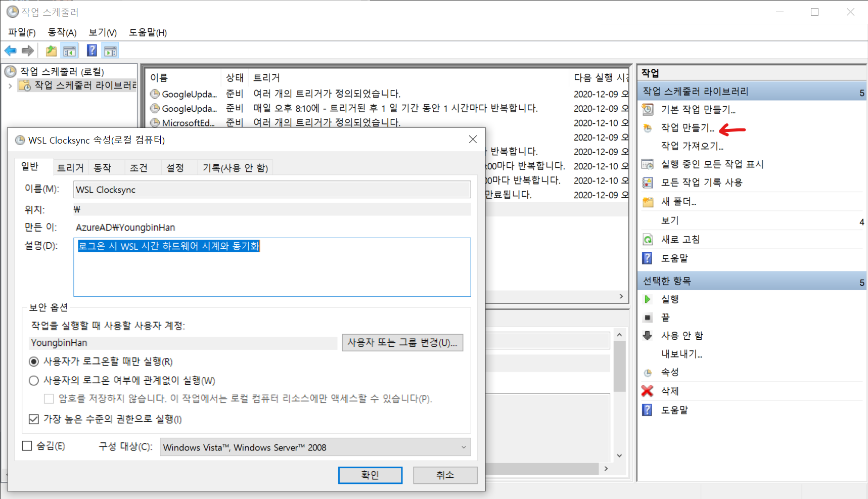Click the '확인' button

tap(370, 475)
